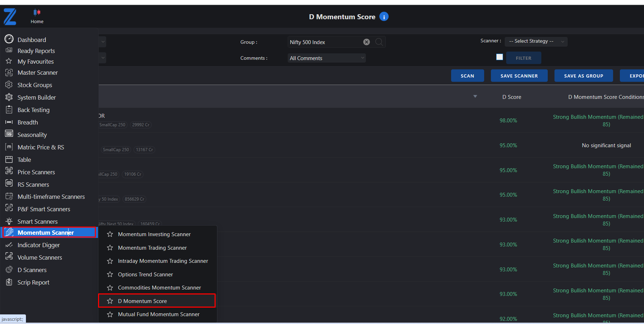Click the search magnifier in Group field

coord(379,42)
